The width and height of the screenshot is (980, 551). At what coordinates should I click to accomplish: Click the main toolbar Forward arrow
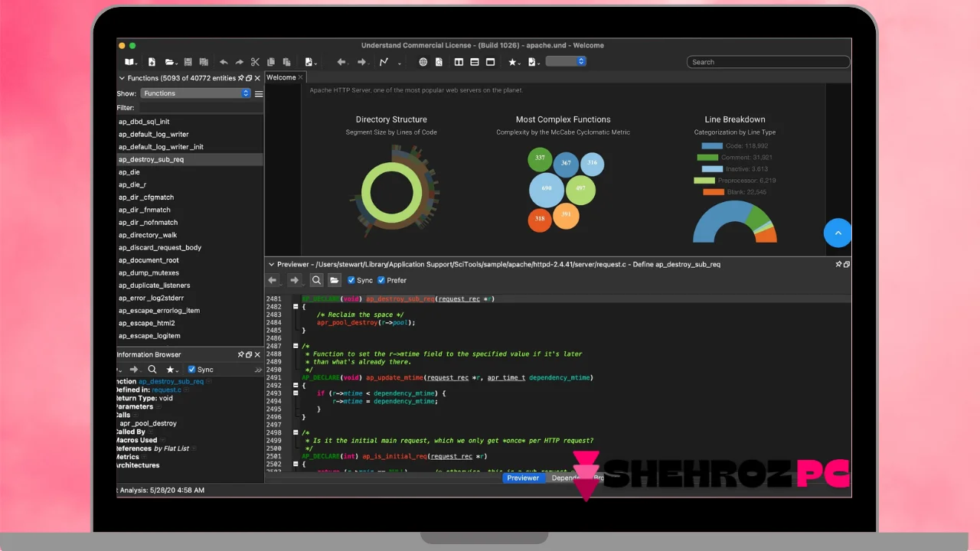(362, 62)
